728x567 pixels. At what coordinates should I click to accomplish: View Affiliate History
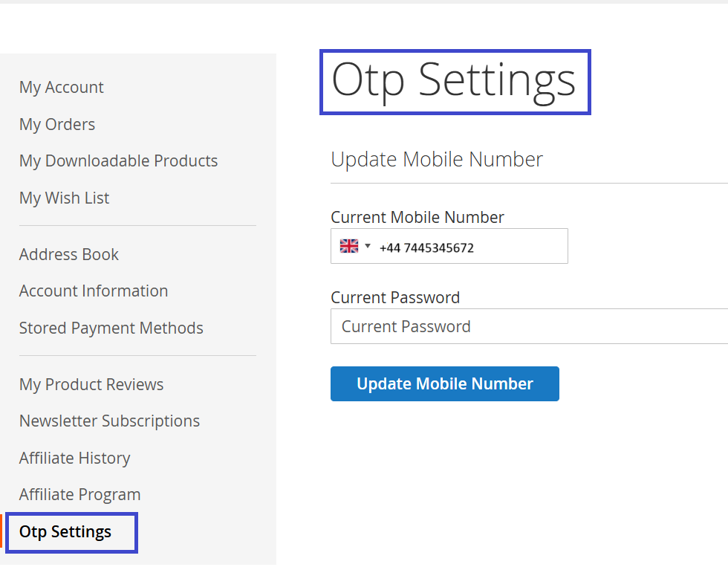74,458
